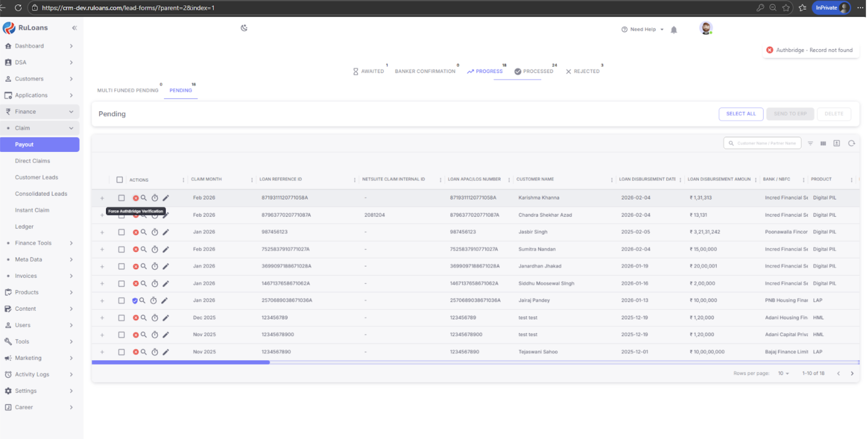Screen dimensions: 868x439
Task: Open the rows per page dropdown
Action: 784,373
